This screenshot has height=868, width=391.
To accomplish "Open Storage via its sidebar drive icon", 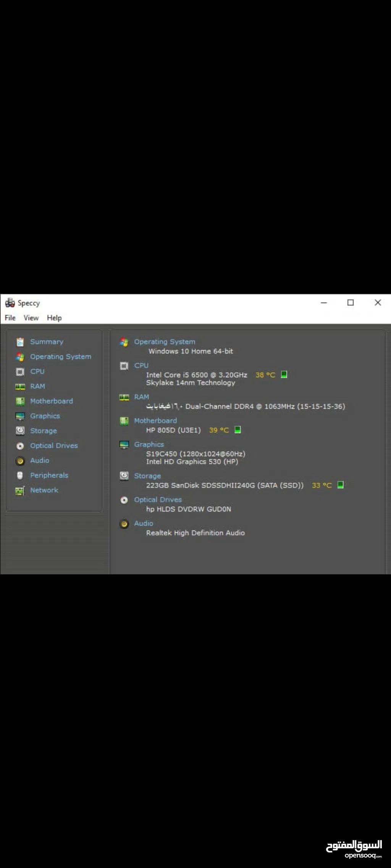I will (x=20, y=431).
